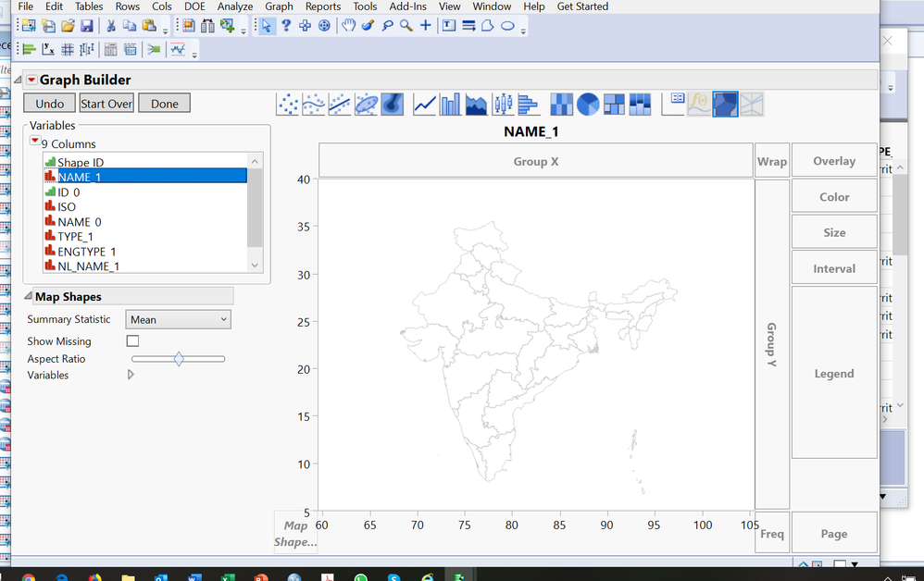Select the Heatmap element icon
Screen dimensions: 924x581
561,105
